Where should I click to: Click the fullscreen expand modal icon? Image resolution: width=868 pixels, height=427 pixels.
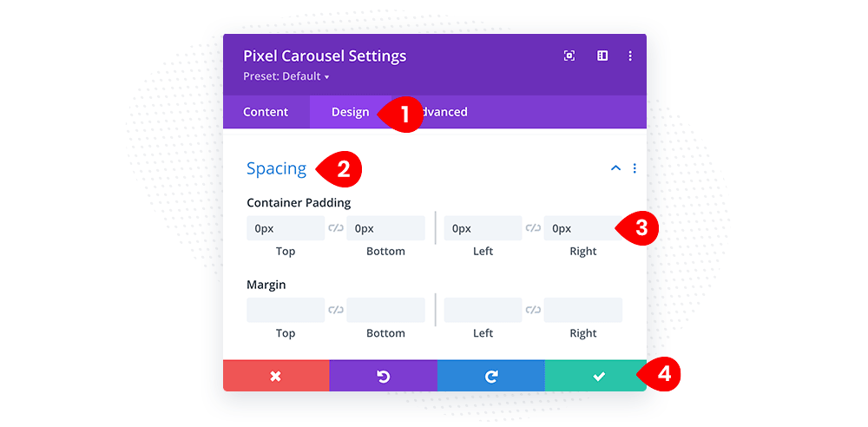(569, 56)
